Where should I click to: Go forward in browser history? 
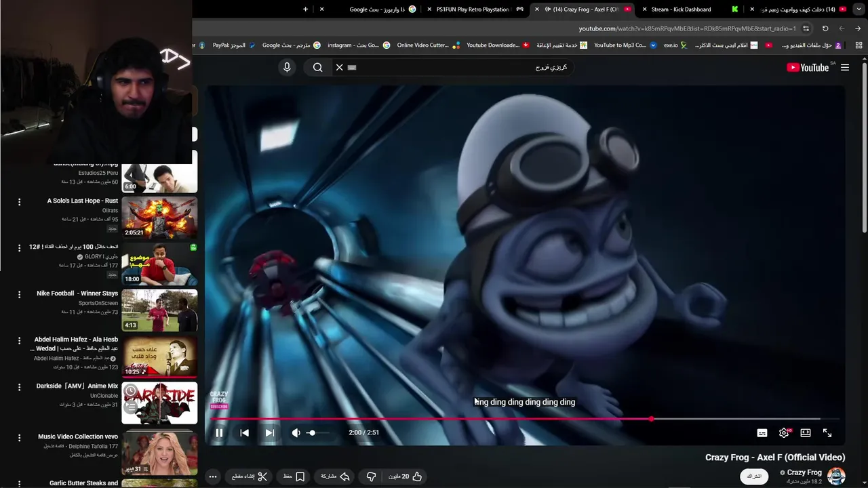click(x=842, y=28)
